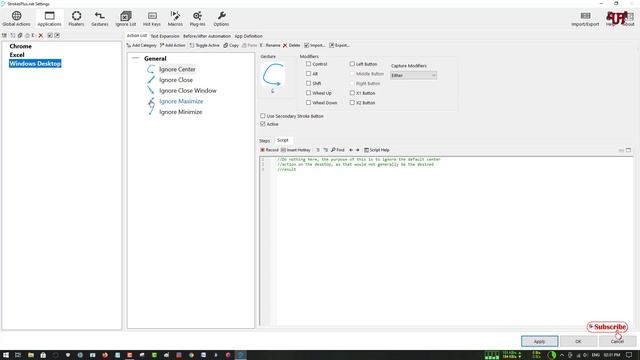Click Find in the script toolbar
Screen dimensions: 640x360
coord(338,150)
